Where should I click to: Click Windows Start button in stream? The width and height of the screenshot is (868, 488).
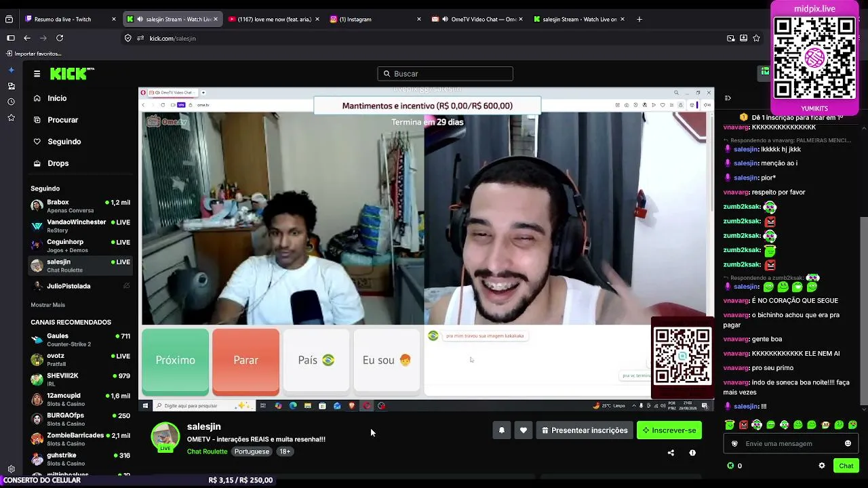pyautogui.click(x=145, y=406)
